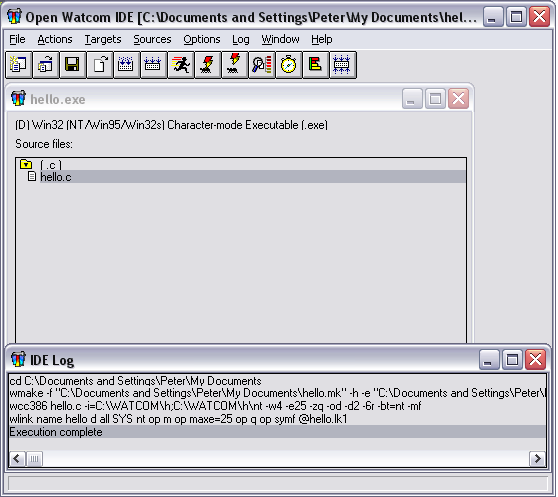The image size is (558, 497).
Task: Click the hello.exe window title icon
Action: pos(19,98)
